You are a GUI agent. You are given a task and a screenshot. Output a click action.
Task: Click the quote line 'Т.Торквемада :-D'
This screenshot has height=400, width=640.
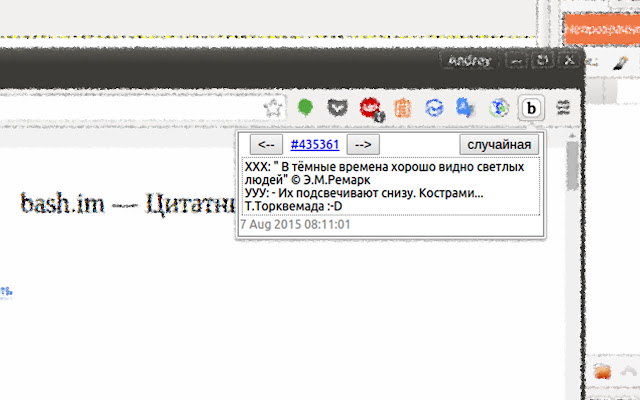click(x=293, y=206)
